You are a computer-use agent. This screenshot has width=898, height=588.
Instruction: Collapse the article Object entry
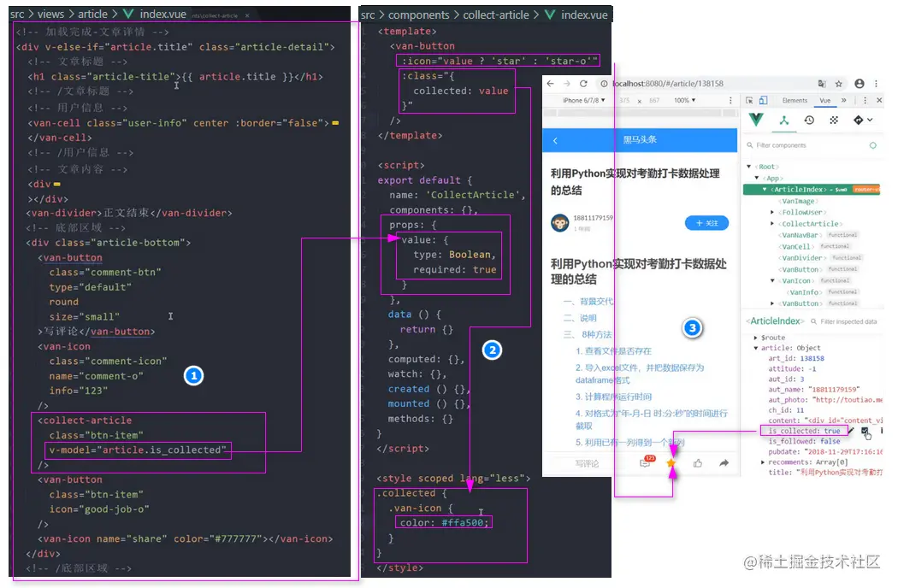pos(756,348)
